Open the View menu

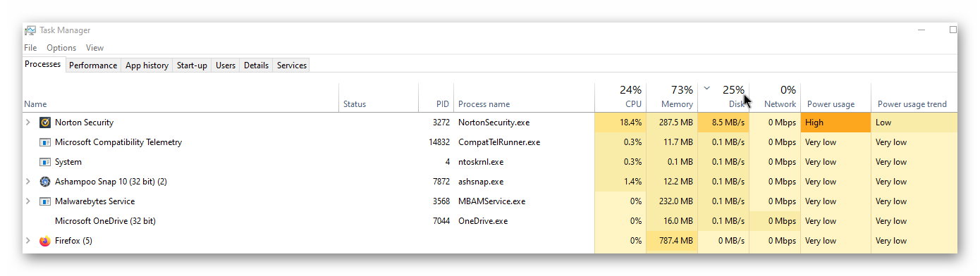click(94, 48)
